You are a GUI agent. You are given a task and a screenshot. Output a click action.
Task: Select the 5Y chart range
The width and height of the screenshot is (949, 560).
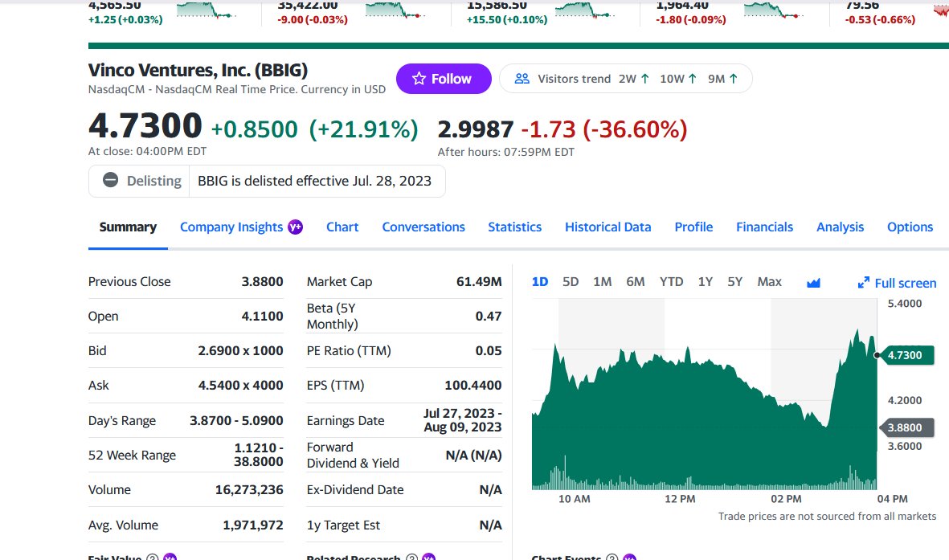click(734, 281)
